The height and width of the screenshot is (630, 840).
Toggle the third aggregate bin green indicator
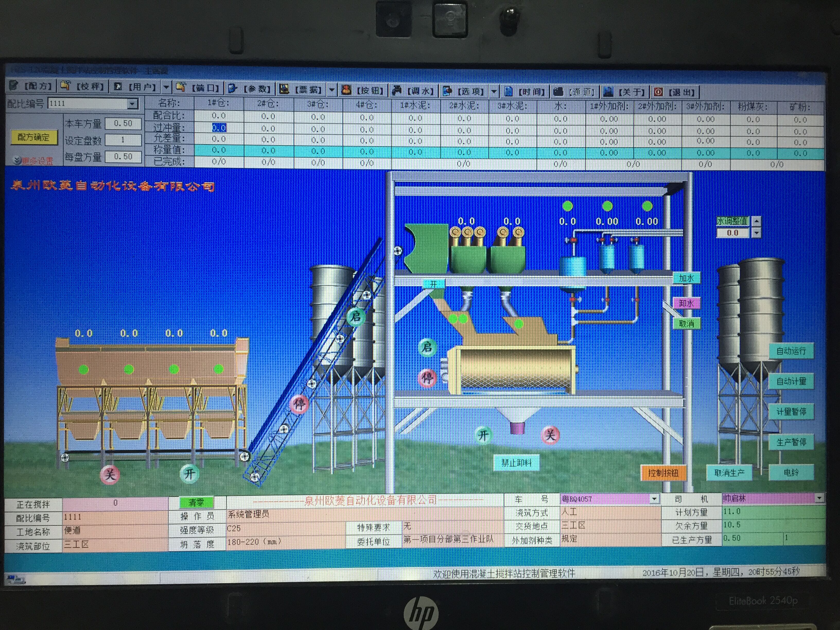pos(174,369)
